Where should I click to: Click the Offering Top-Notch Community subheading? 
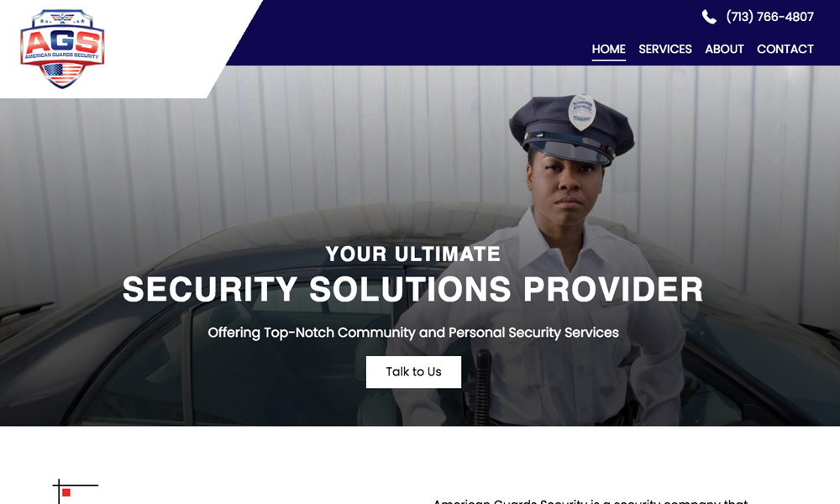pos(413,333)
